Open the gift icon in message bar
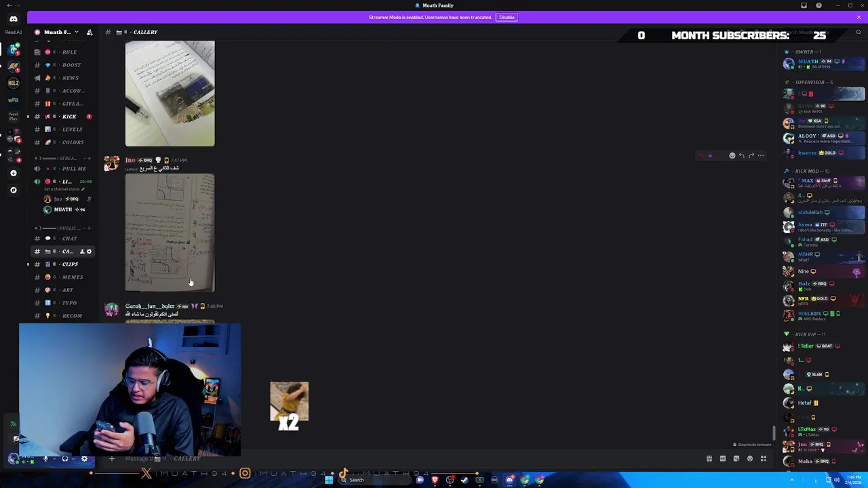The image size is (868, 488). click(709, 459)
